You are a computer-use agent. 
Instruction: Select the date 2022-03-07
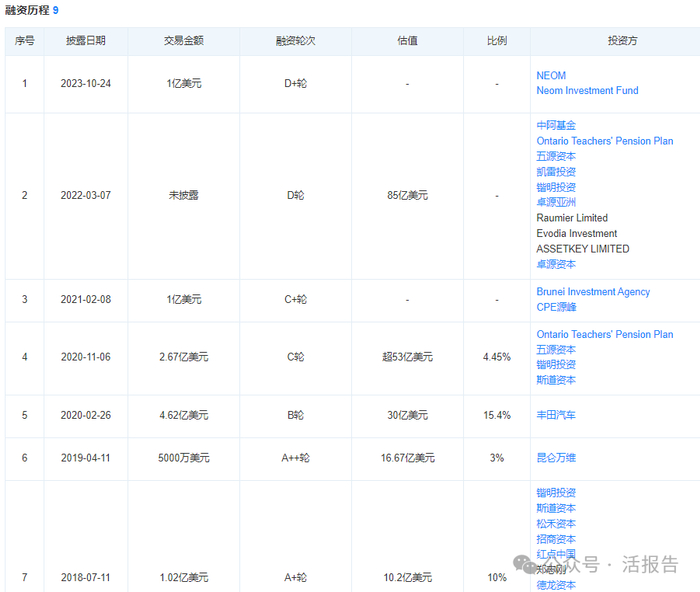[86, 196]
